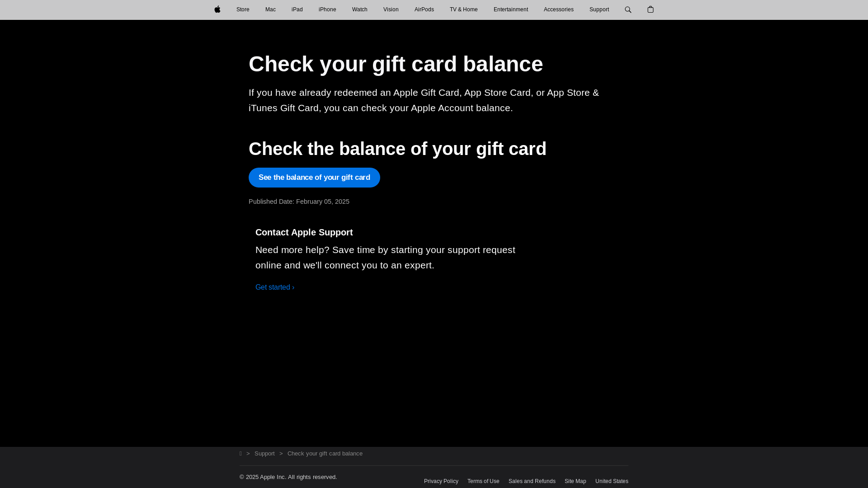
Task: Open the Privacy Policy link
Action: (x=441, y=481)
